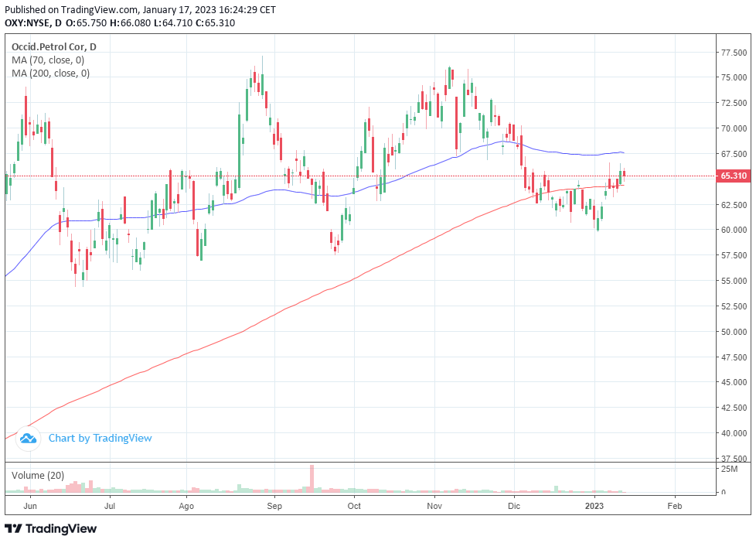
Task: Click the 57.500 price axis label
Action: (734, 255)
